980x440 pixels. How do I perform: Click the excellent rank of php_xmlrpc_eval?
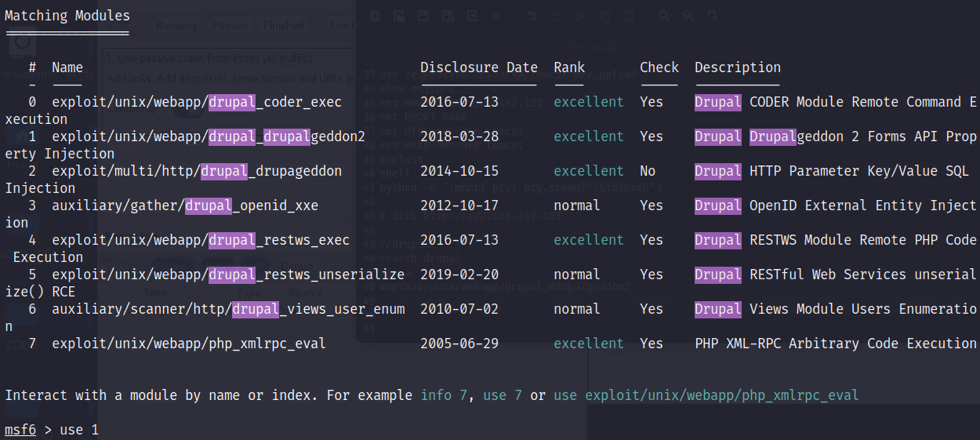click(x=589, y=344)
